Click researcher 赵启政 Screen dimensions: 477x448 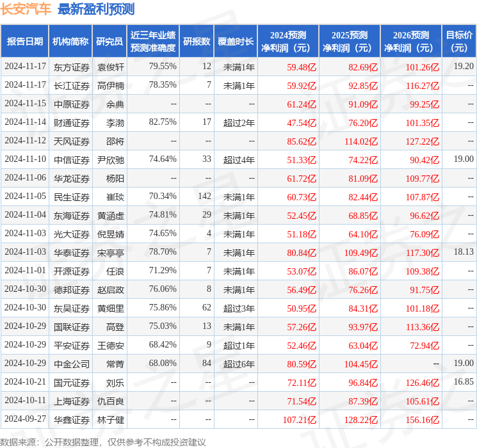coord(111,290)
